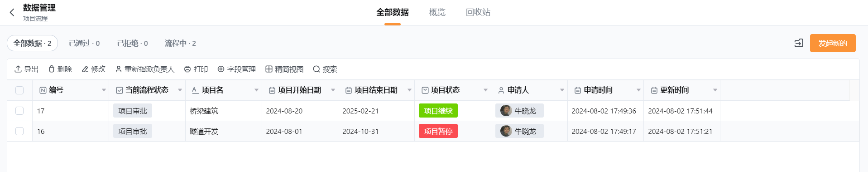Switch to the 全部数据 top tab
Viewport: 868px width, 172px height.
tap(393, 12)
